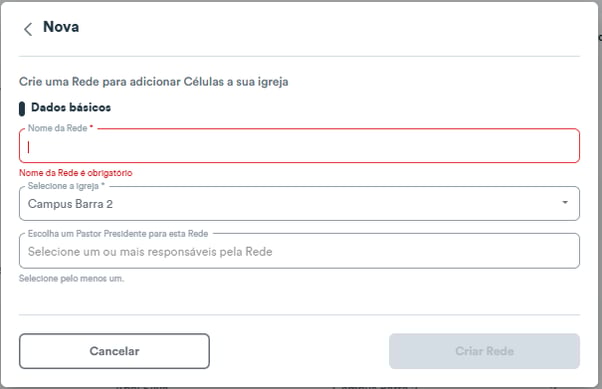Click the asterisk next to Selecione a igreja
The image size is (602, 389).
click(x=103, y=185)
